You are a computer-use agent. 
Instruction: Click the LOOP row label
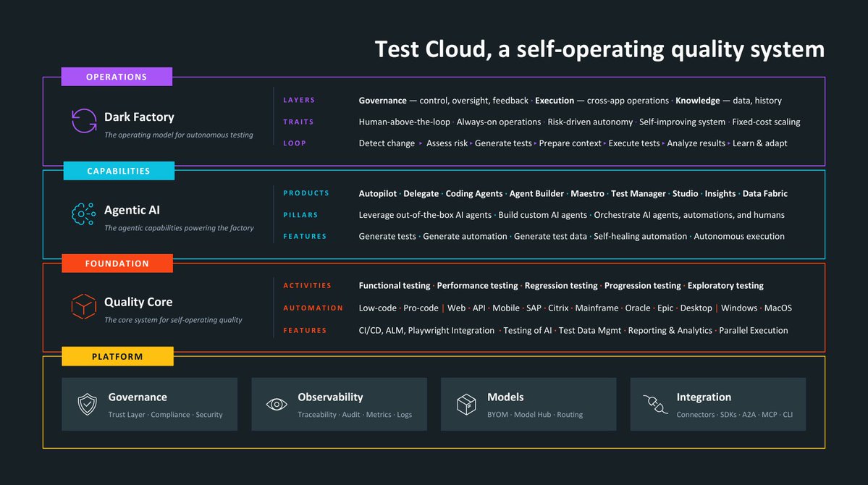[x=295, y=143]
